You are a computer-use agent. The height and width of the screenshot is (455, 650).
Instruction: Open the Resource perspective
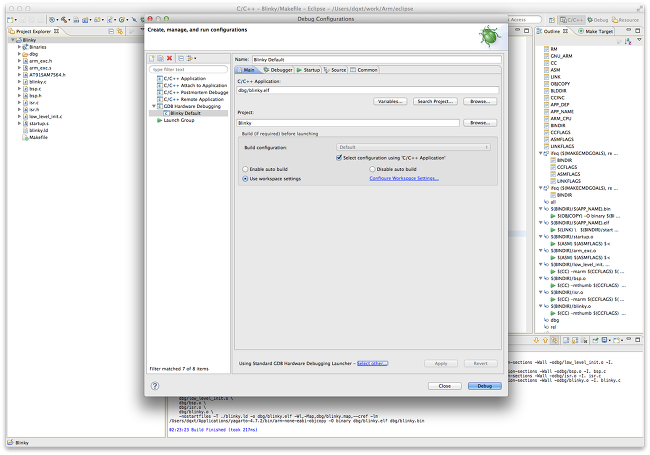pyautogui.click(x=626, y=20)
